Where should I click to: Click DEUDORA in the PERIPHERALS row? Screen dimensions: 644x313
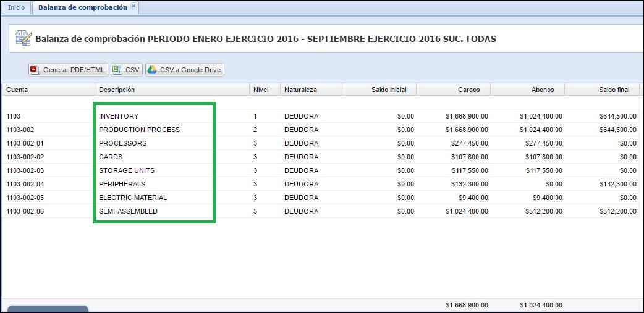click(x=301, y=184)
